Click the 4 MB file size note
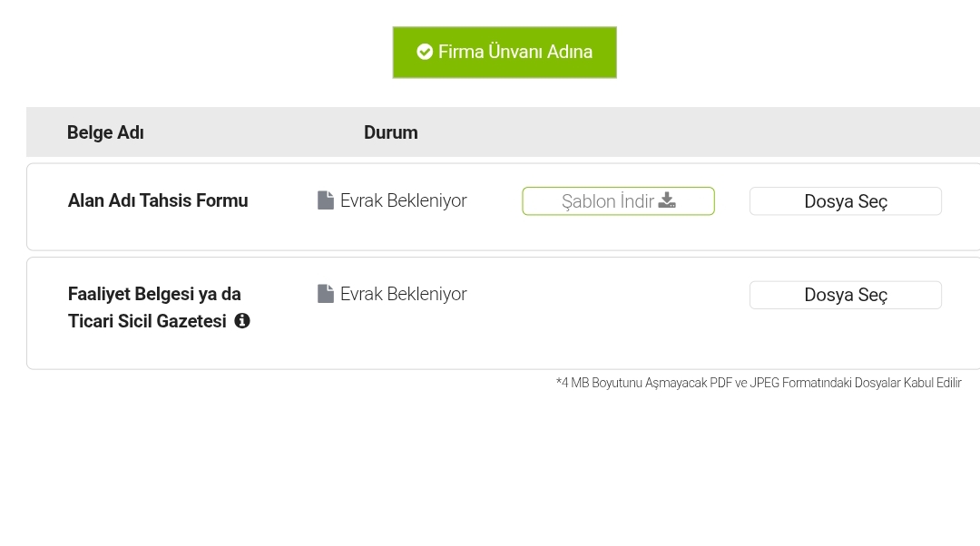 pyautogui.click(x=759, y=383)
